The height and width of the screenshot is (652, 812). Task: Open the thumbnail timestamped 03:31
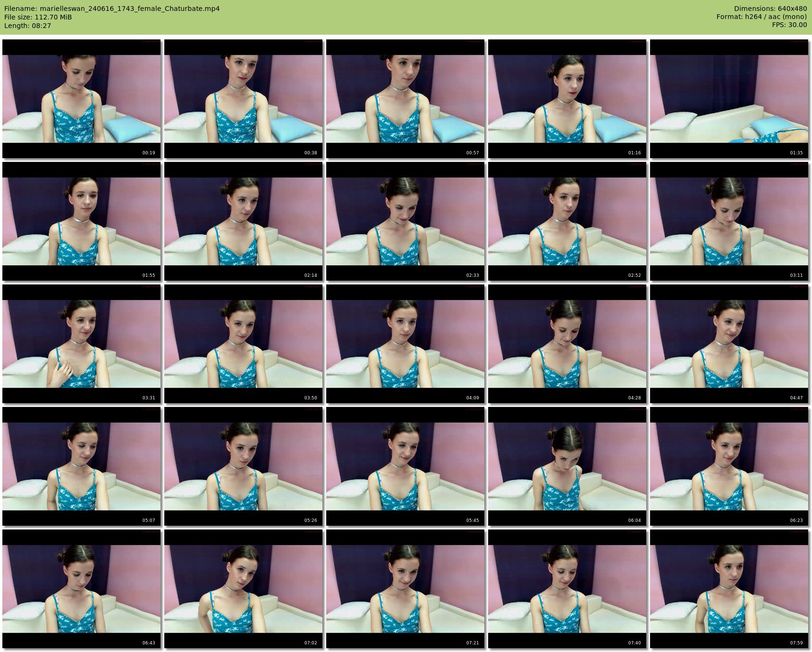click(82, 344)
